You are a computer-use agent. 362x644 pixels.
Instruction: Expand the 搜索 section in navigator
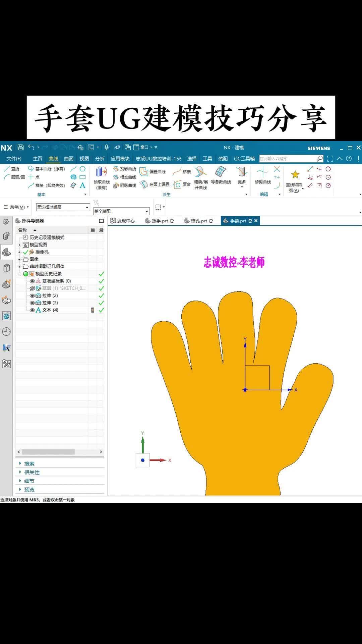point(29,464)
